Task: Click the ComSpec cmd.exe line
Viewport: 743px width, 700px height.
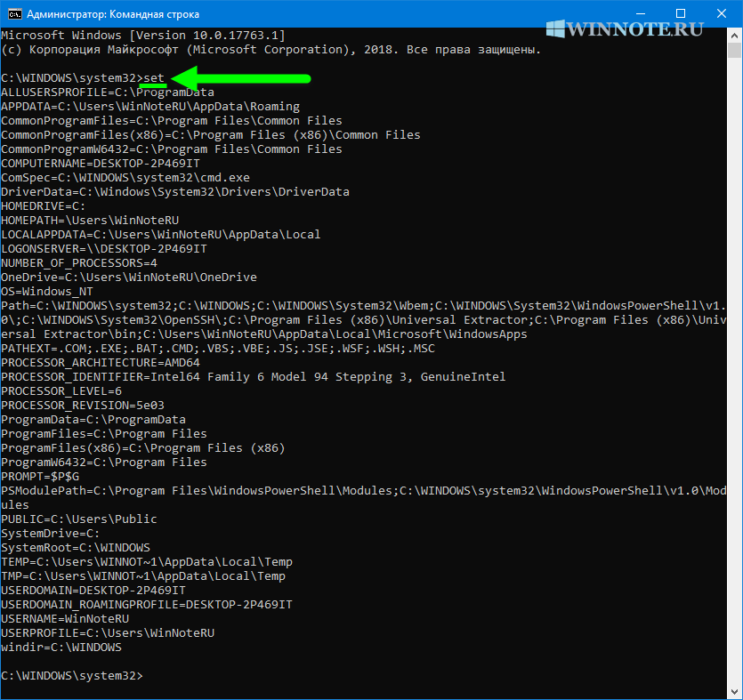Action: coord(125,178)
